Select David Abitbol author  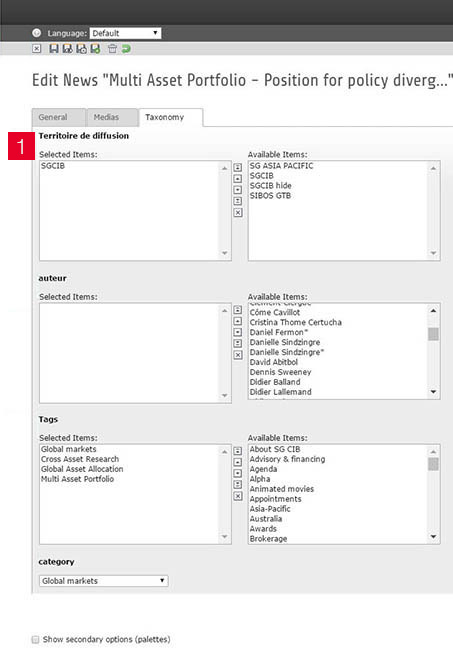coord(274,362)
